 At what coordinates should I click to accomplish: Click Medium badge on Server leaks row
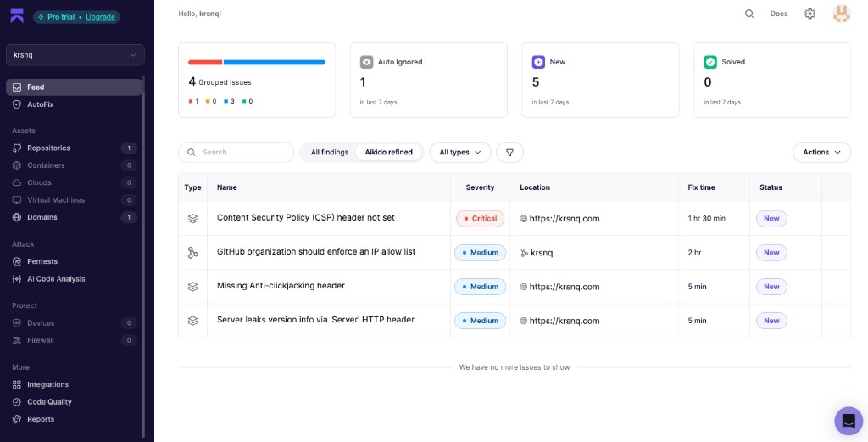point(480,321)
